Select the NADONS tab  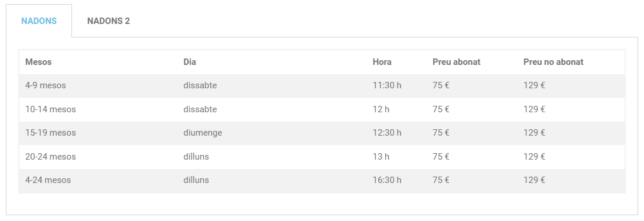tap(39, 21)
